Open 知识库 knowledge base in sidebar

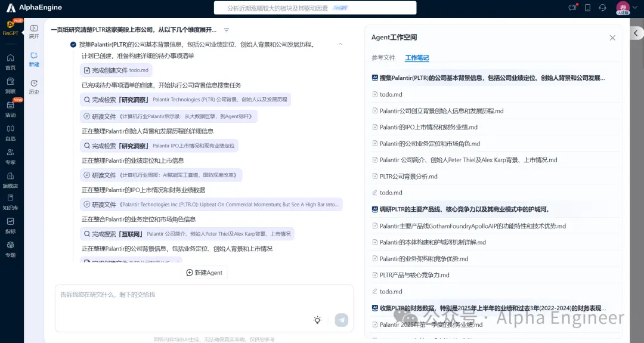[11, 203]
